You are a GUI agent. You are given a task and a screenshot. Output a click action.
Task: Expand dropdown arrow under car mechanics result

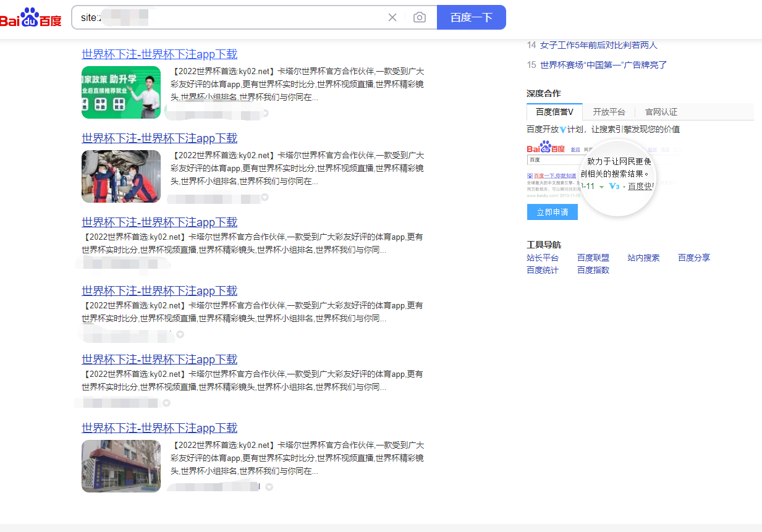pos(266,198)
